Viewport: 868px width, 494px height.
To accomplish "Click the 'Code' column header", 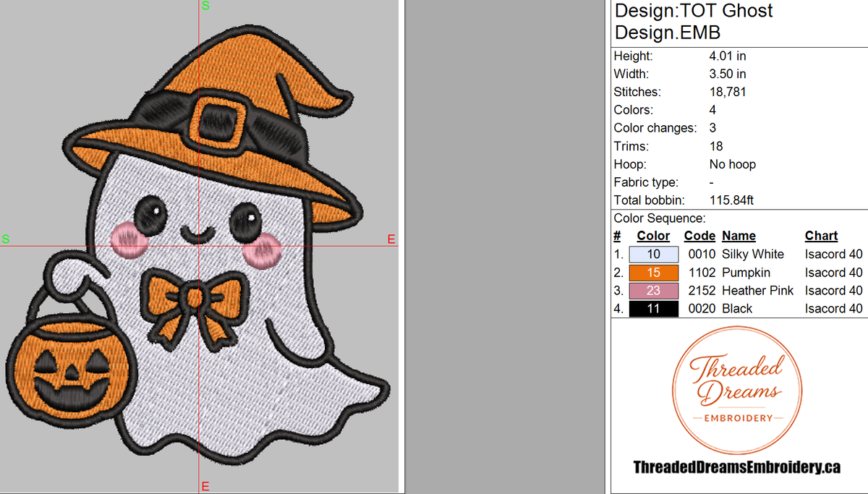I will coord(699,236).
